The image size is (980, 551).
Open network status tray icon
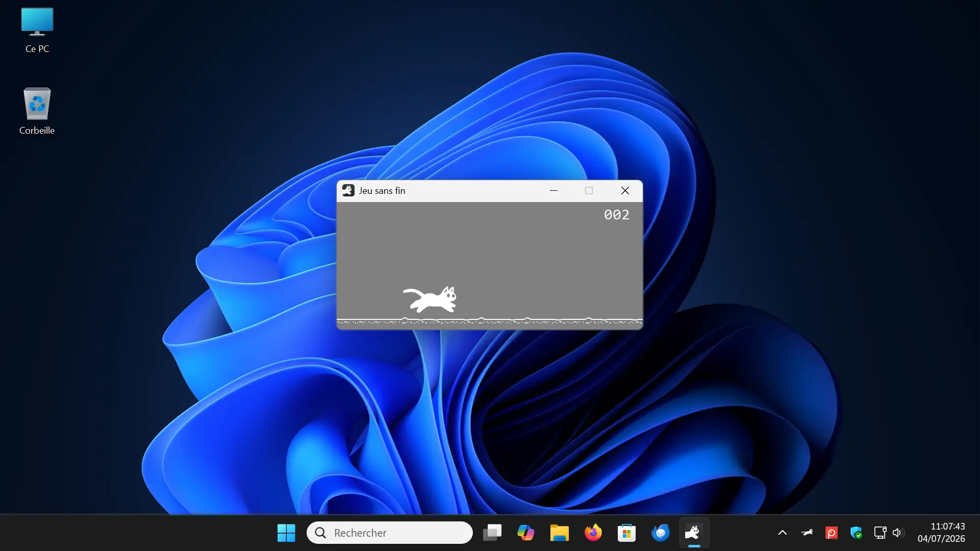click(880, 533)
